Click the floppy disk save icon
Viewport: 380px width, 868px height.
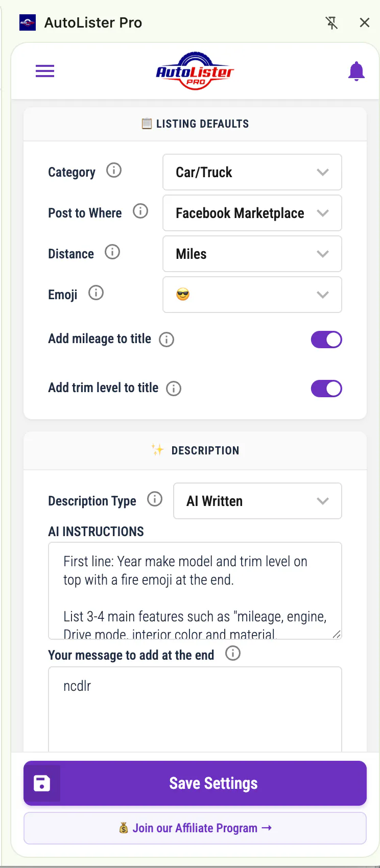click(x=42, y=783)
